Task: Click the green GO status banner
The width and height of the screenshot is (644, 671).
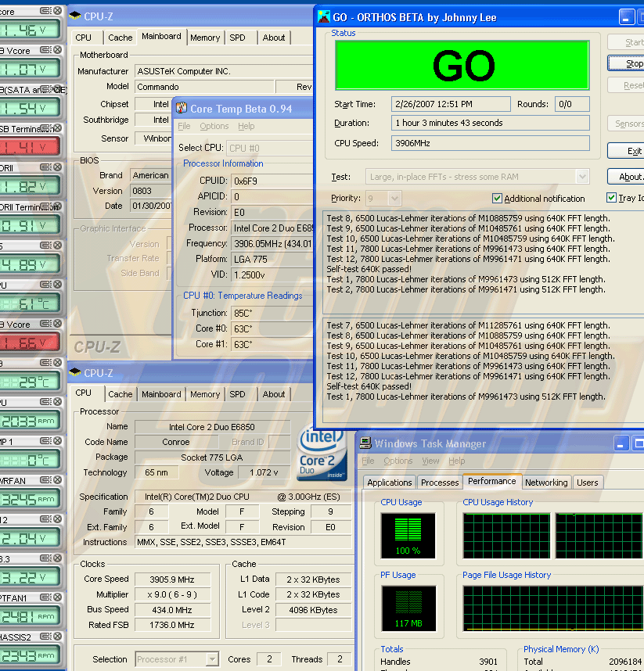Action: click(462, 66)
